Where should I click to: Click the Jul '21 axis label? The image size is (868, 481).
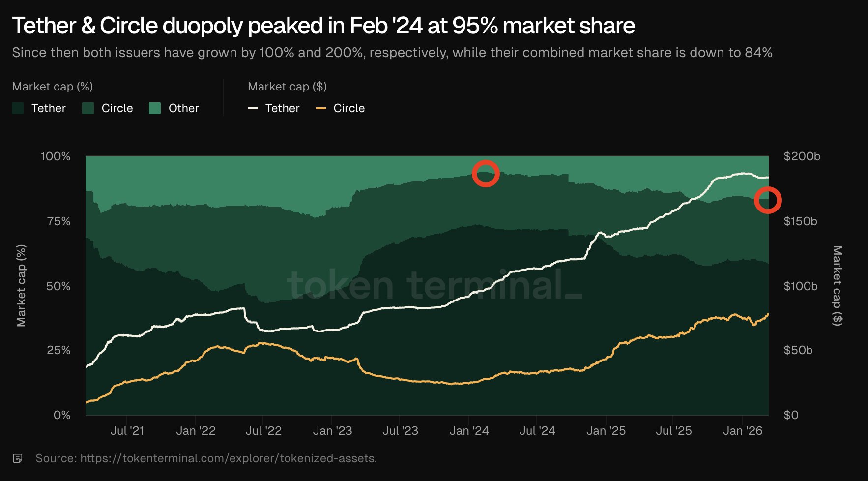(x=127, y=431)
